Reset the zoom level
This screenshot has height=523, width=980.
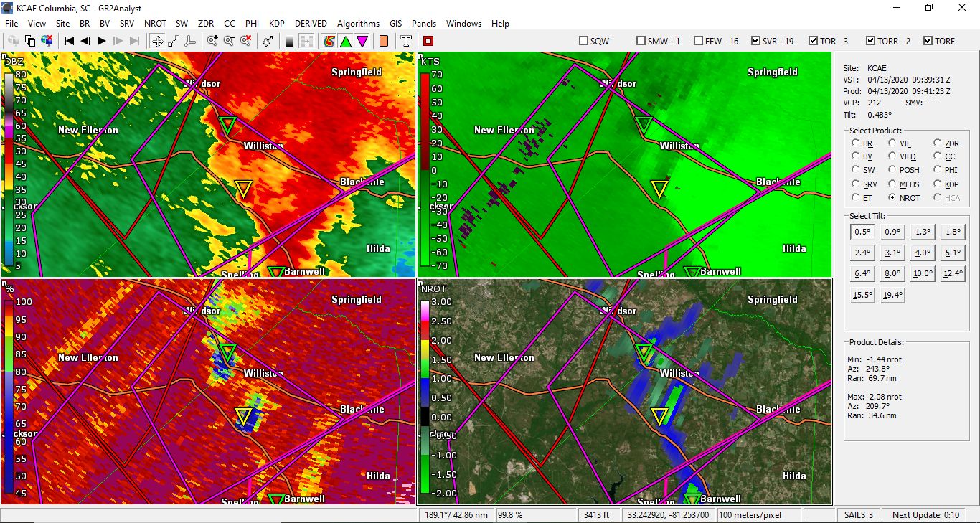tap(245, 41)
